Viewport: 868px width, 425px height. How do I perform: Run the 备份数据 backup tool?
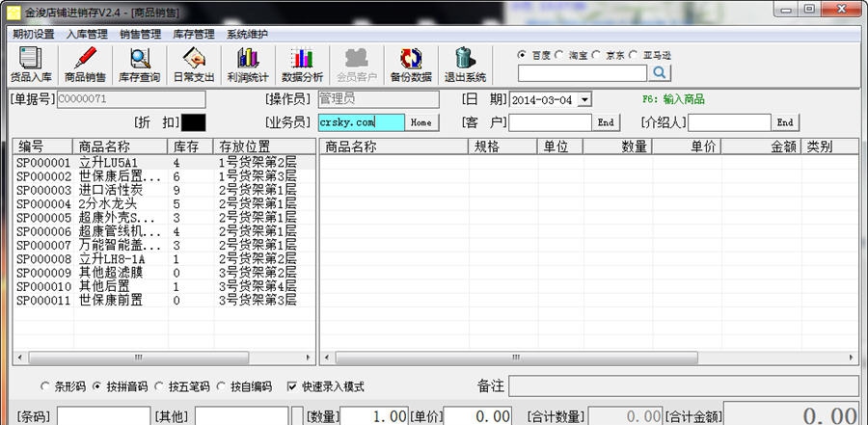[411, 65]
